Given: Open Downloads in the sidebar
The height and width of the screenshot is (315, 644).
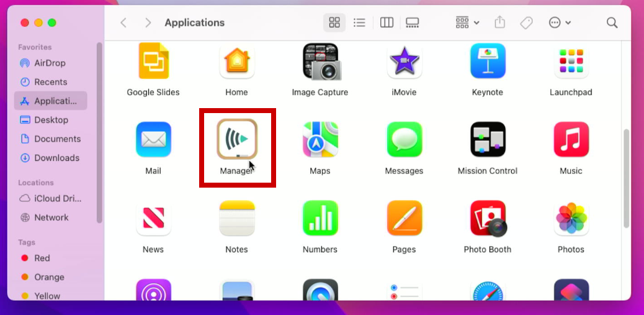Looking at the screenshot, I should [x=50, y=158].
